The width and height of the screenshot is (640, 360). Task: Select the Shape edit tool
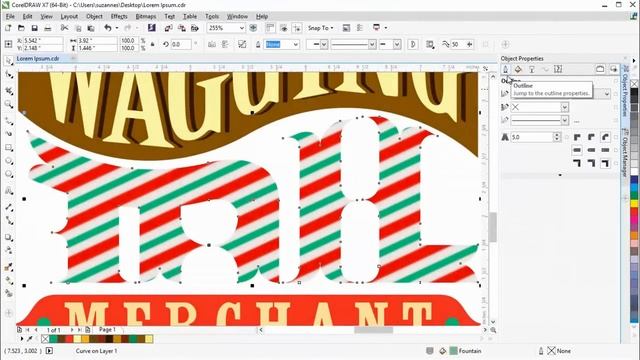coord(9,75)
